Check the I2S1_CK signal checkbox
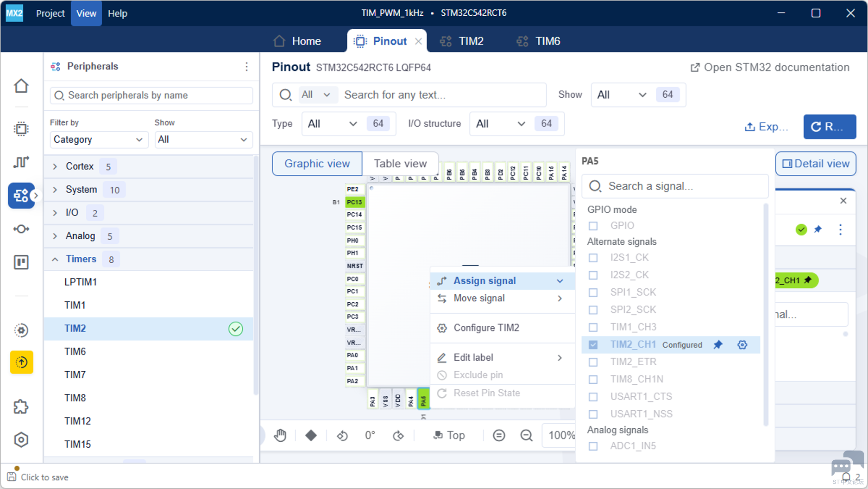 click(x=593, y=258)
